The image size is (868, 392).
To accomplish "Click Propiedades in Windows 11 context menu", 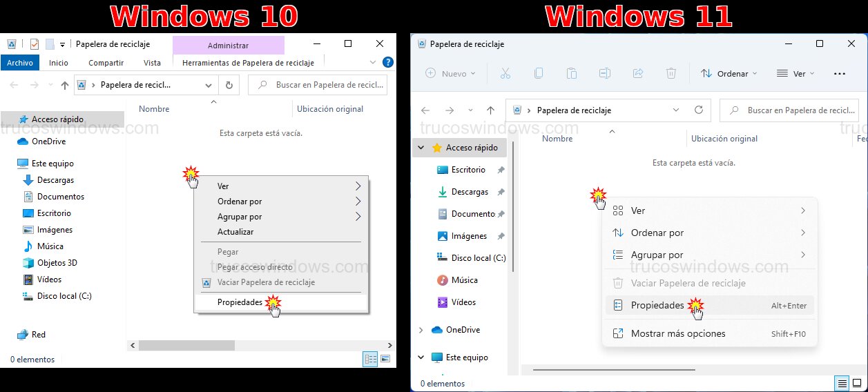I will 710,305.
